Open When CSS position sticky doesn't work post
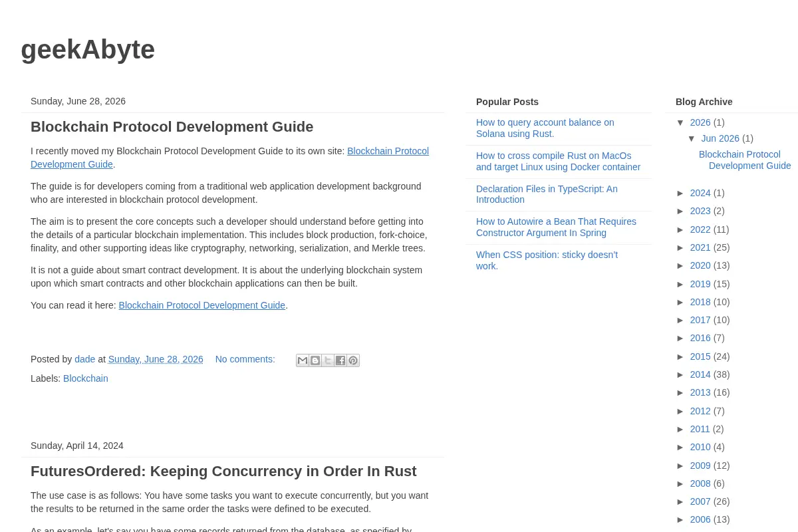The image size is (798, 532). 547,260
